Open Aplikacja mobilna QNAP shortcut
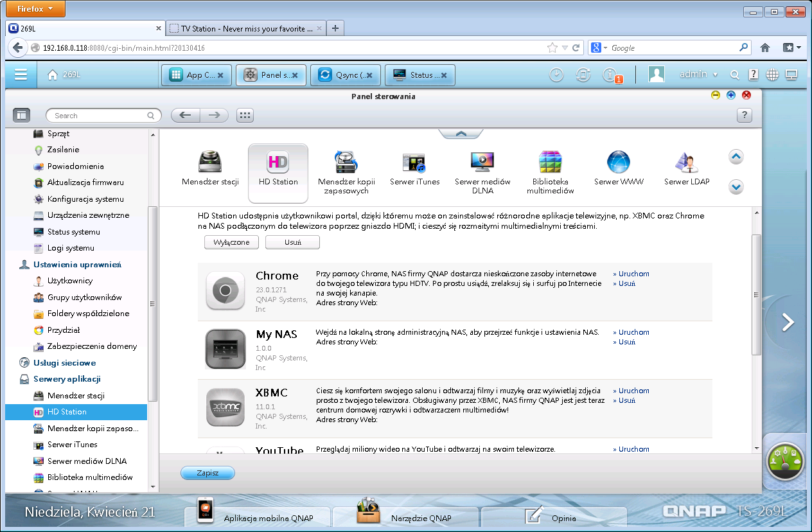This screenshot has width=812, height=532. [257, 517]
